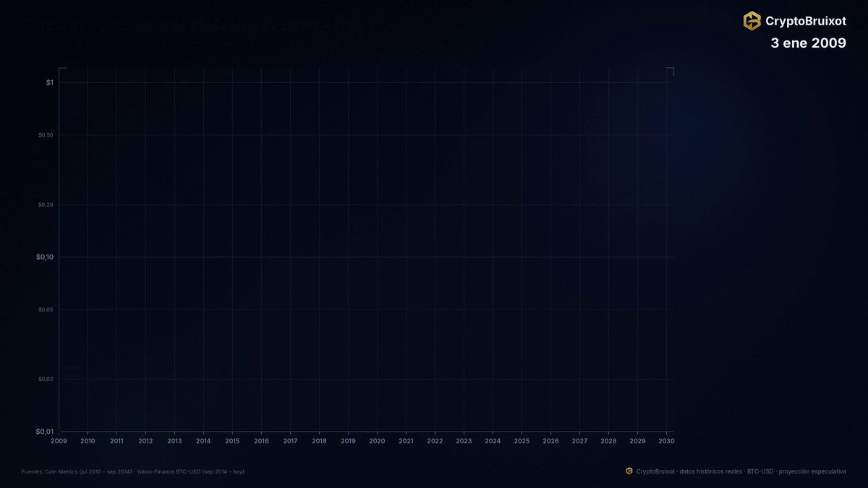Click the 2030 year label

click(666, 441)
